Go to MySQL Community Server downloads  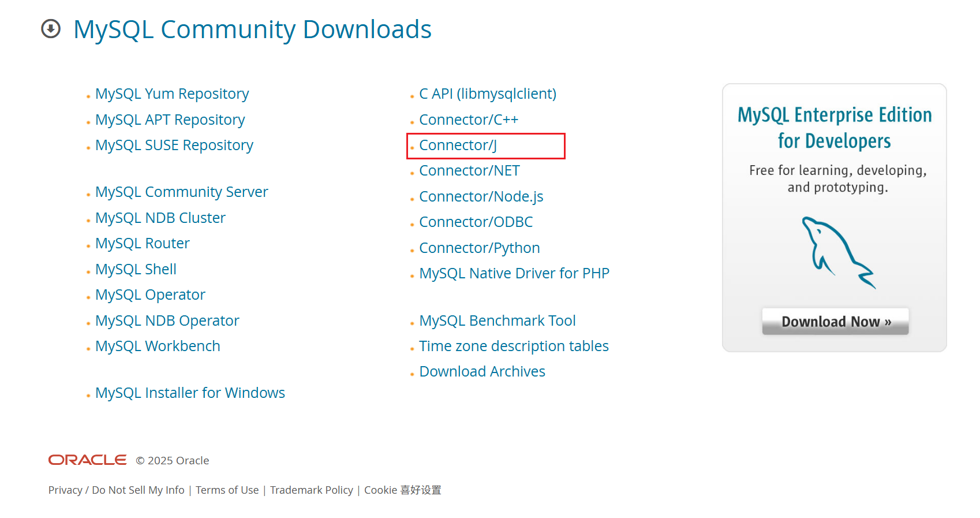pos(182,192)
